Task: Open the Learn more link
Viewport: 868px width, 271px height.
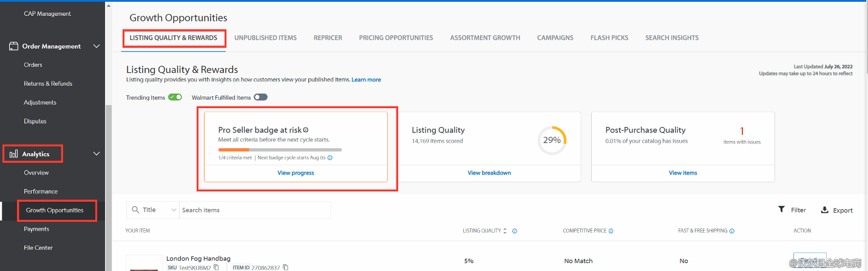Action: pos(366,80)
